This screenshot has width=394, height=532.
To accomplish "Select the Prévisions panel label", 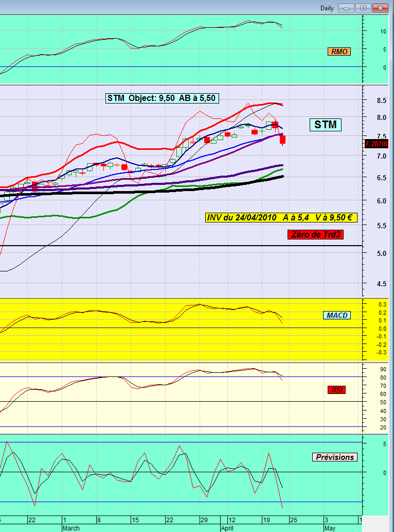I will click(335, 457).
